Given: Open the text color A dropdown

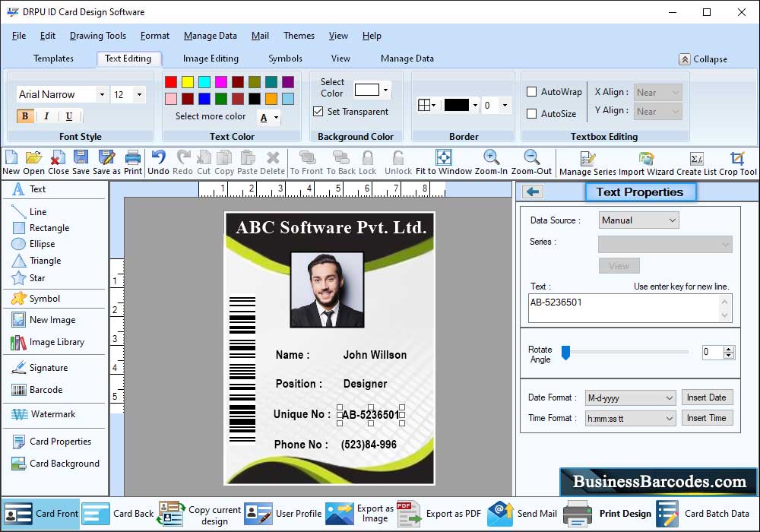Looking at the screenshot, I should [x=276, y=118].
